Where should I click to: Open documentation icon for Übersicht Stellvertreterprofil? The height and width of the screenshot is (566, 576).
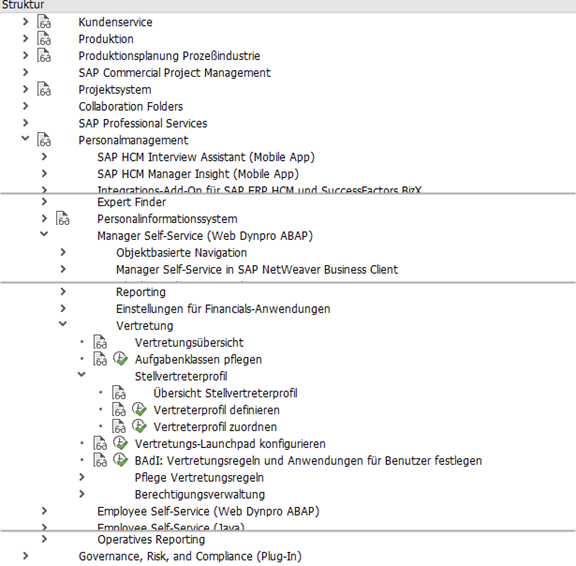(x=119, y=393)
